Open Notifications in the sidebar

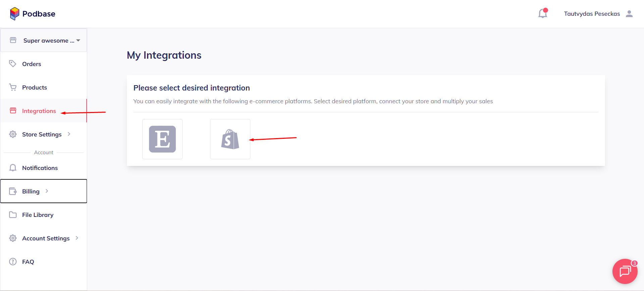(x=40, y=168)
